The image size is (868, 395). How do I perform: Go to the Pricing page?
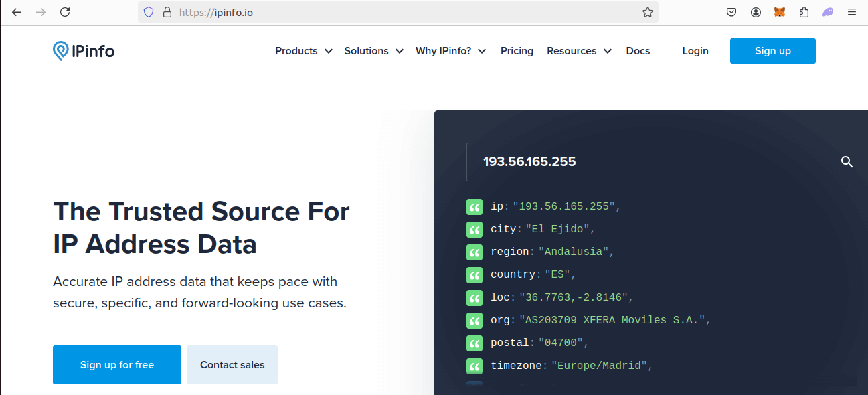[x=517, y=51]
